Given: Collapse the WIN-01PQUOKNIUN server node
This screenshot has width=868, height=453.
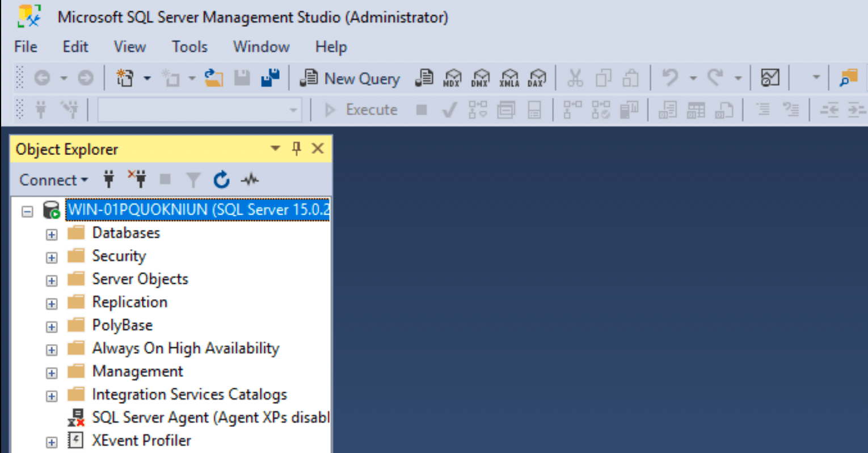Looking at the screenshot, I should pyautogui.click(x=27, y=210).
